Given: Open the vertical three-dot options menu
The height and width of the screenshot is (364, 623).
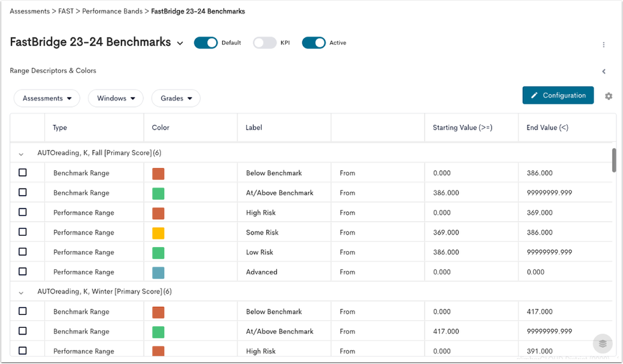Looking at the screenshot, I should [603, 45].
